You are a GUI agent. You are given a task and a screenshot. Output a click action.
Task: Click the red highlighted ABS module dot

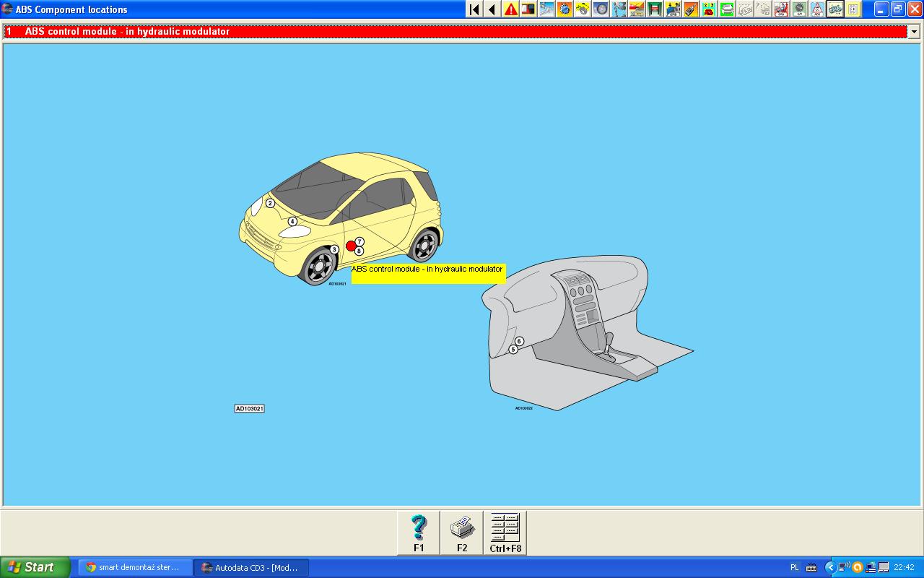click(351, 246)
